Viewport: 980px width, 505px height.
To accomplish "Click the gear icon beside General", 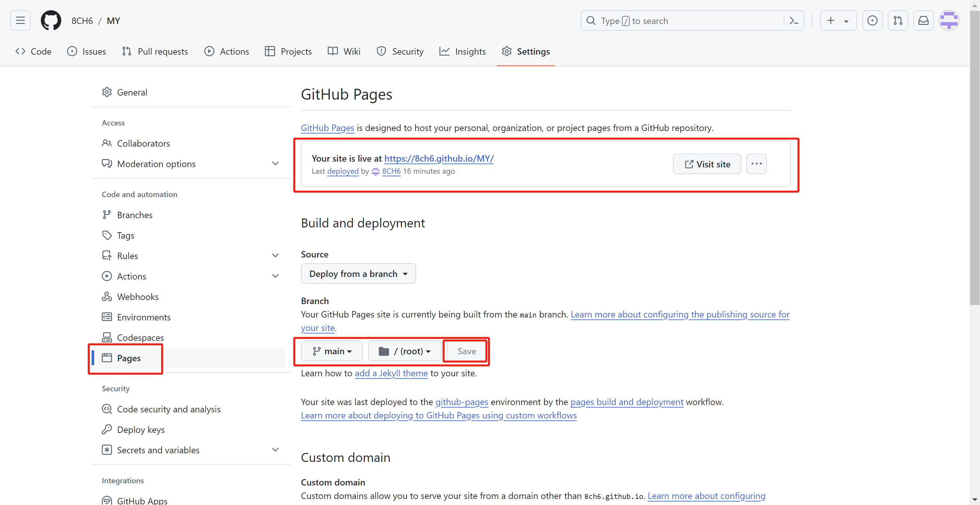I will [x=107, y=92].
